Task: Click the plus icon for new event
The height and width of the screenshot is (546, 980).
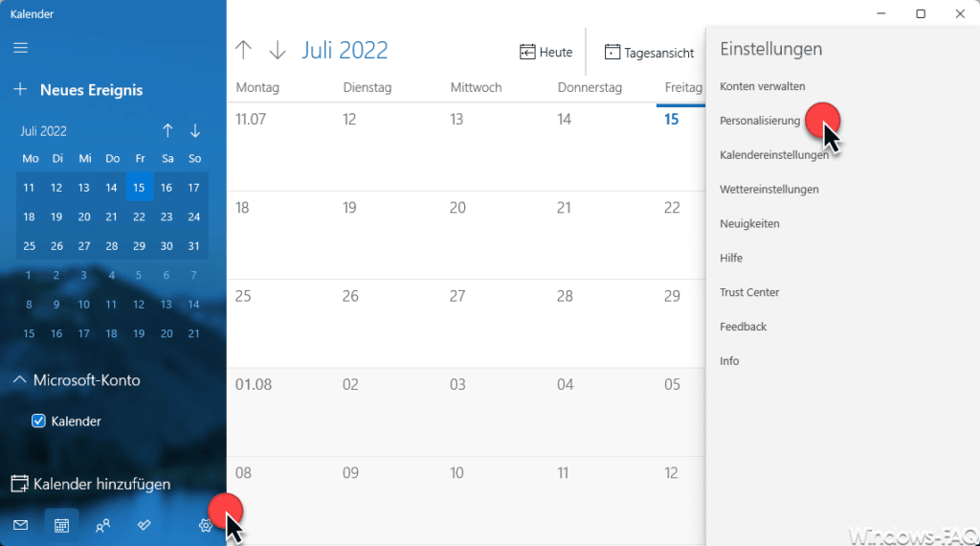Action: pos(20,89)
